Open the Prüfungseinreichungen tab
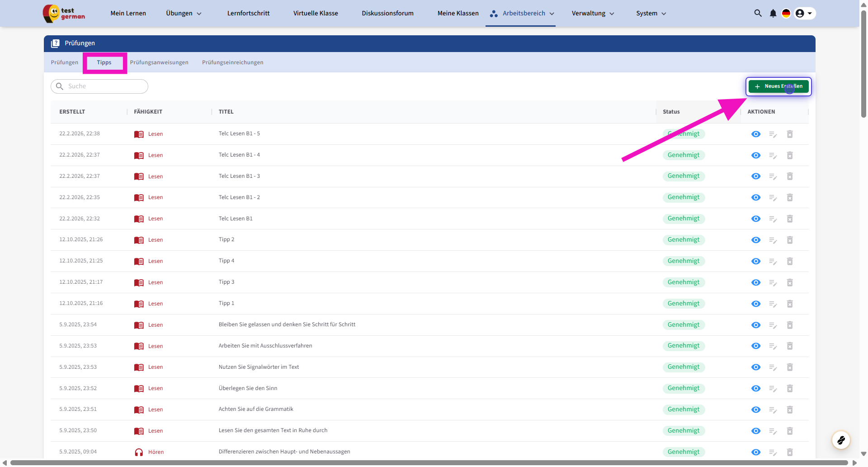This screenshot has height=467, width=868. point(232,62)
